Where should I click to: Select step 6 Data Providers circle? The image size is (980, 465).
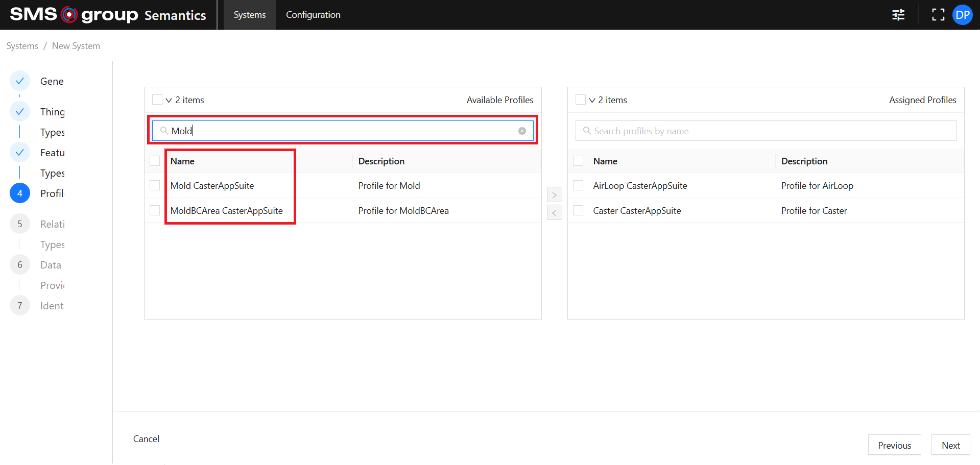(x=20, y=264)
